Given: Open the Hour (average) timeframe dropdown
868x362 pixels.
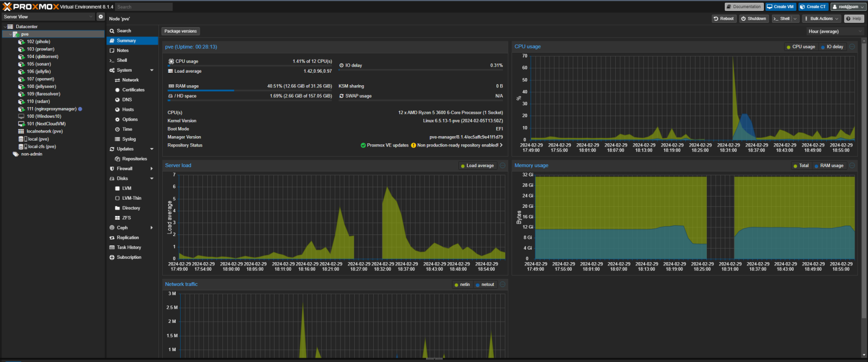Looking at the screenshot, I should [x=834, y=31].
